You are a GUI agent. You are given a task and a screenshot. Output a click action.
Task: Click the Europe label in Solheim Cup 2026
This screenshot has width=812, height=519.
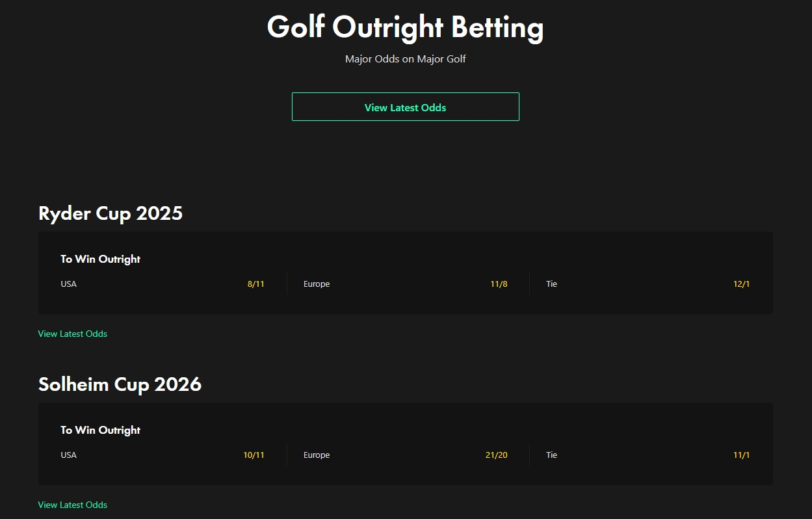[317, 455]
